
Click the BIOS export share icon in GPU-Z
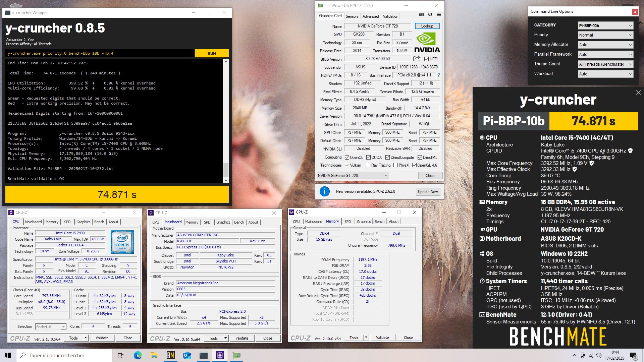(x=417, y=59)
